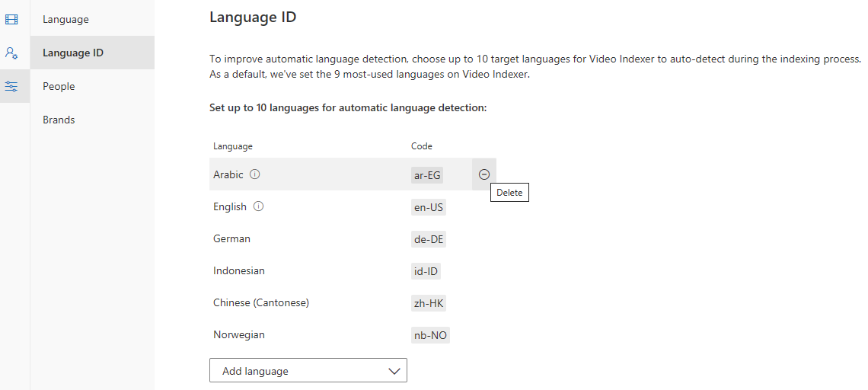868x390 pixels.
Task: Click the Indonesian language entry
Action: [238, 270]
